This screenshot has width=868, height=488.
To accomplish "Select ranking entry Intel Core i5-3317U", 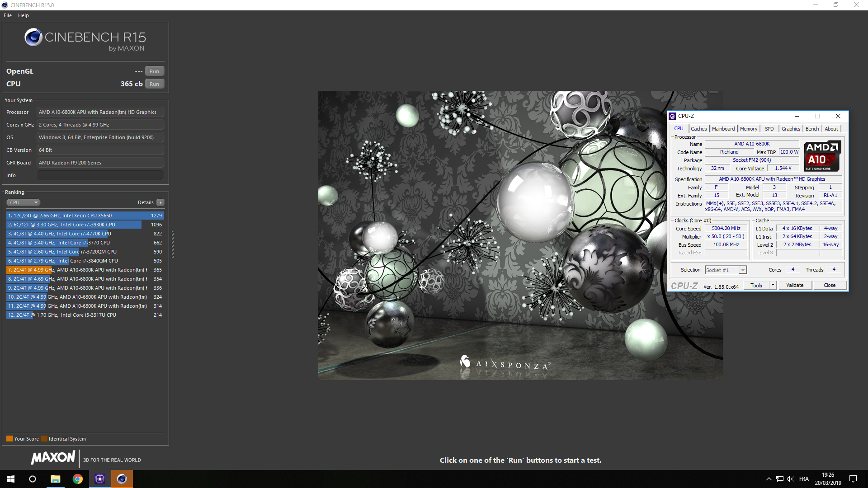I will 85,315.
